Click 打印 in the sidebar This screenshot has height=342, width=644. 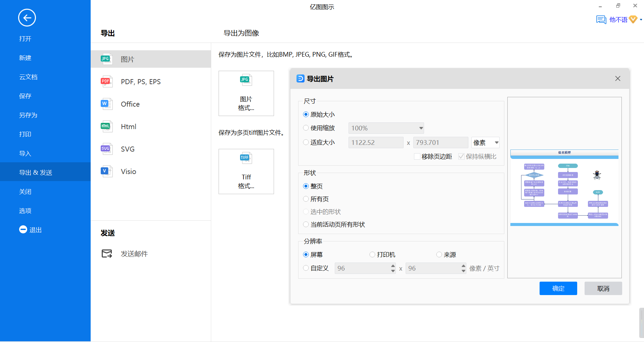25,134
